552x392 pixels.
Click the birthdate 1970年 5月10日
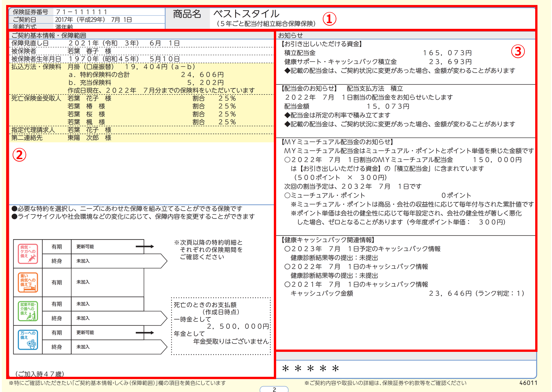click(124, 59)
